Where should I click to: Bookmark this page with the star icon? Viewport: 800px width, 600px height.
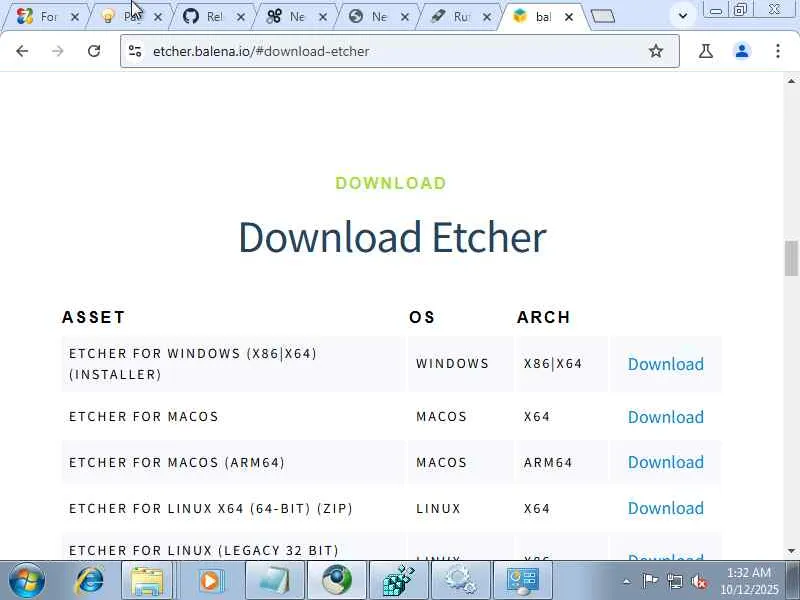coord(656,51)
